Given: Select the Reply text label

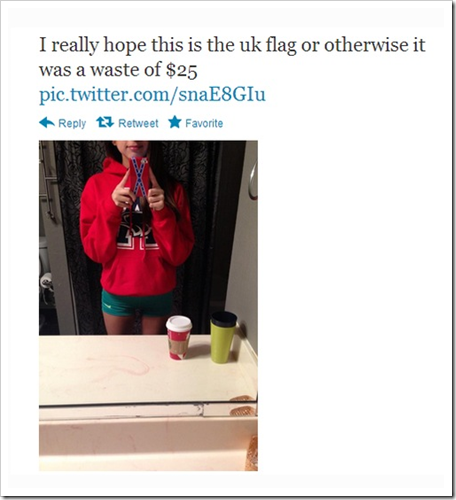Looking at the screenshot, I should click(72, 123).
